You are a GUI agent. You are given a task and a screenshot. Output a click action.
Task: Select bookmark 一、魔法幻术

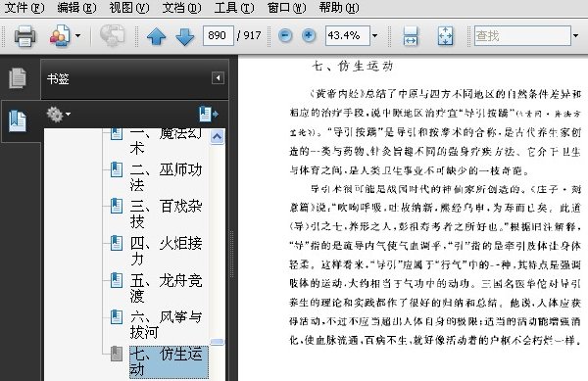pyautogui.click(x=167, y=140)
